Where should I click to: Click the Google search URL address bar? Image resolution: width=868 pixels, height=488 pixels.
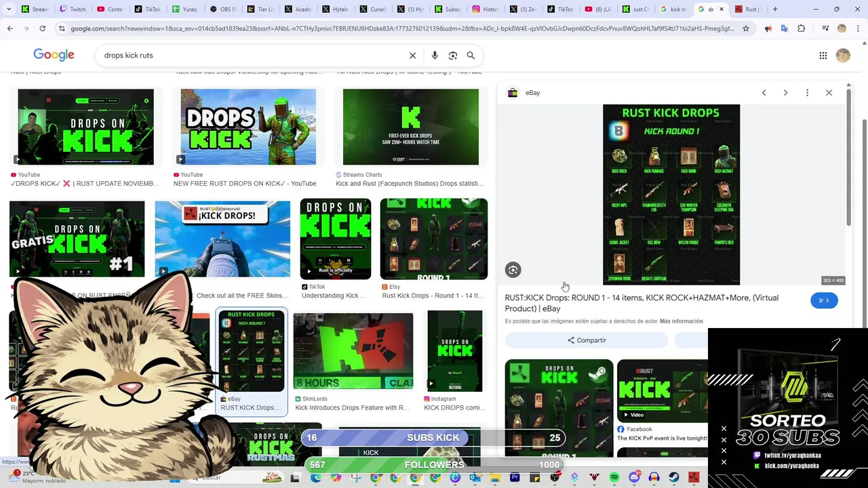[401, 28]
